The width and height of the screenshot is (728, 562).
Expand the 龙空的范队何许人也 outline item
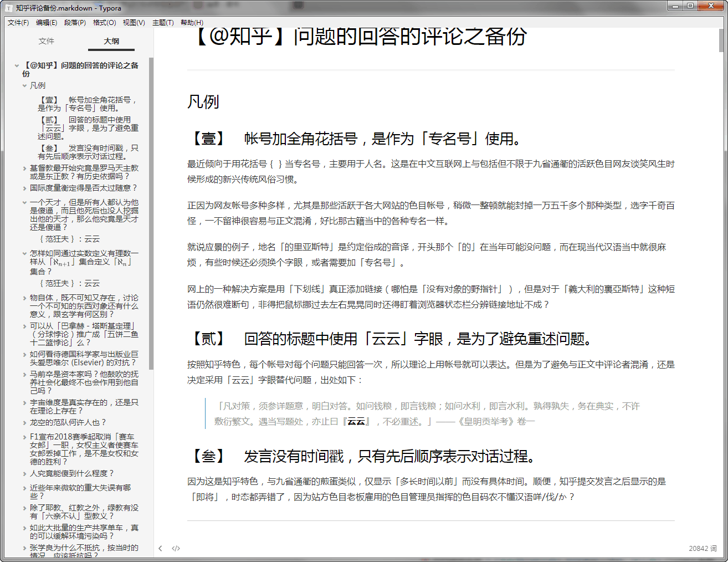pos(24,423)
